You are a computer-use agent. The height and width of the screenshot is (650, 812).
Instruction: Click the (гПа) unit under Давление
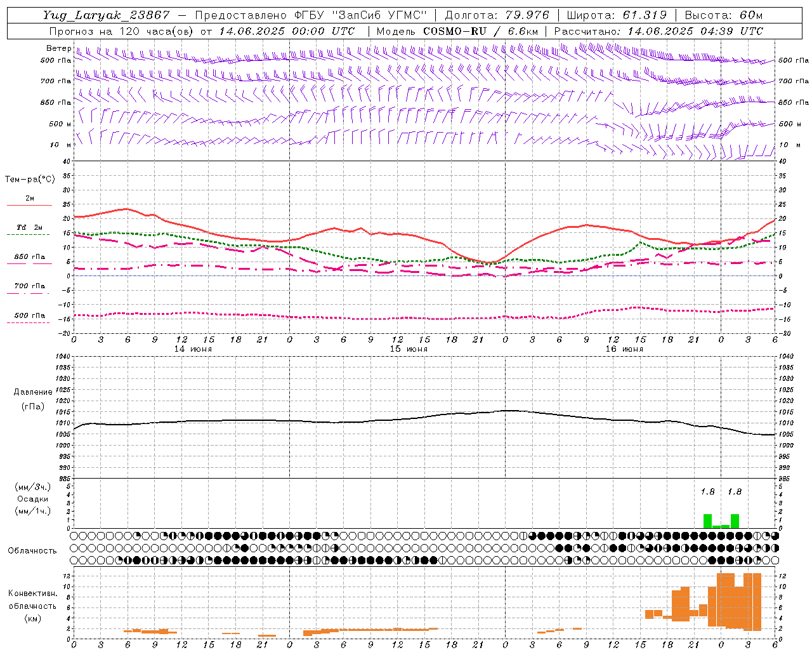[33, 407]
